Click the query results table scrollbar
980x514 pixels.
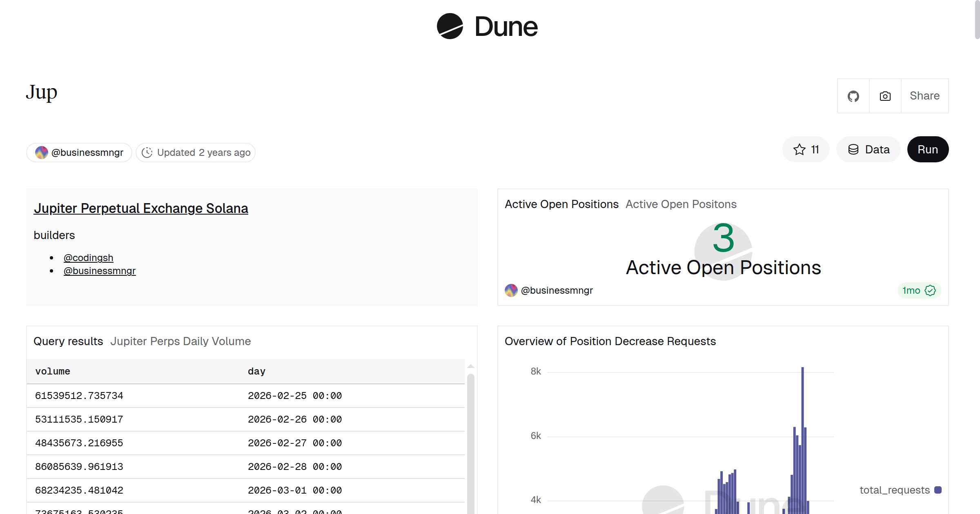click(x=470, y=441)
